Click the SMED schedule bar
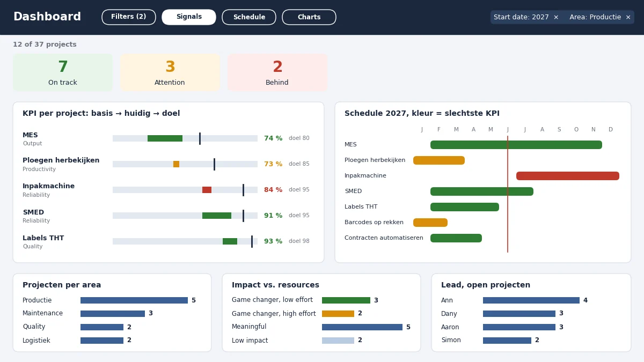 [482, 191]
